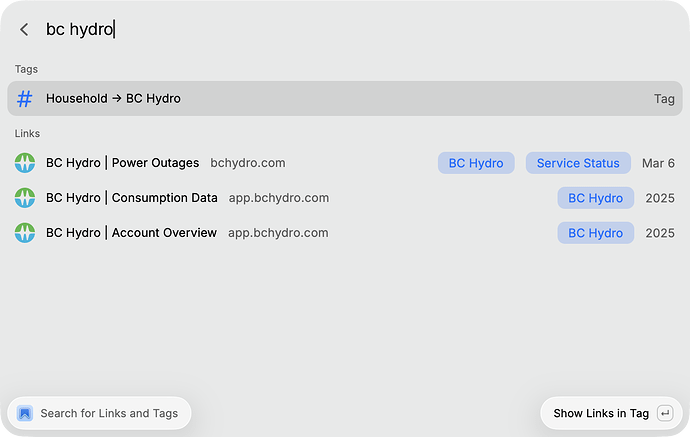
Task: Click the 'Links' section header
Action: [27, 133]
